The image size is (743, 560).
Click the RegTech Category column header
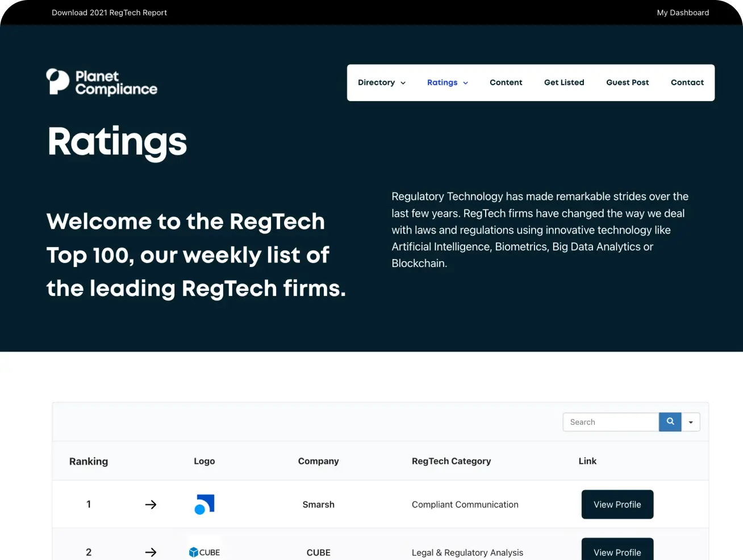click(451, 461)
